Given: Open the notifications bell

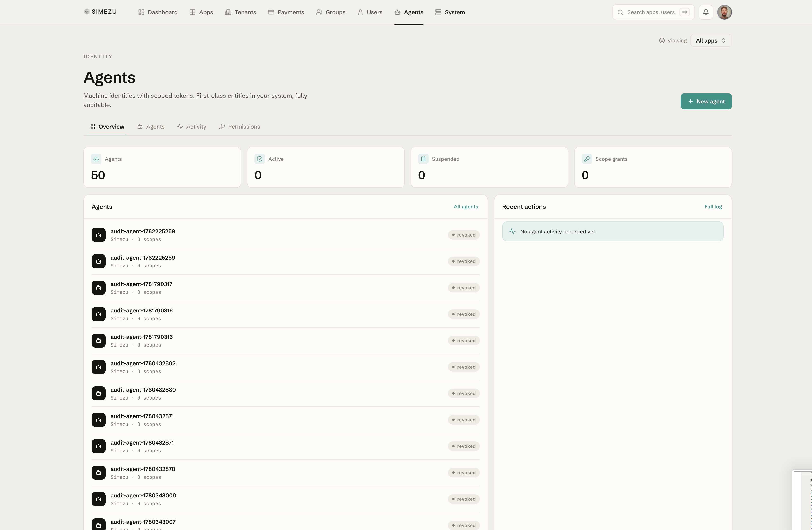Looking at the screenshot, I should point(706,12).
